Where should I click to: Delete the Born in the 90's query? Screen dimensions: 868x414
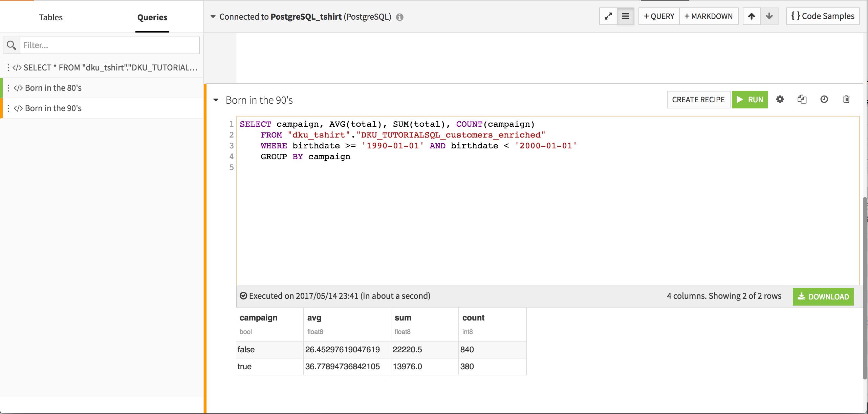846,99
